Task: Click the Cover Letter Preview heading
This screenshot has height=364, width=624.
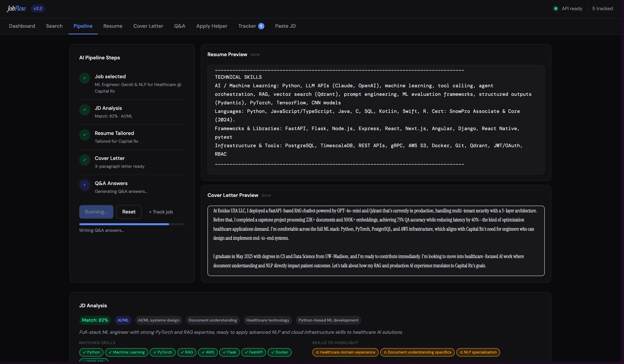Action: [233, 195]
